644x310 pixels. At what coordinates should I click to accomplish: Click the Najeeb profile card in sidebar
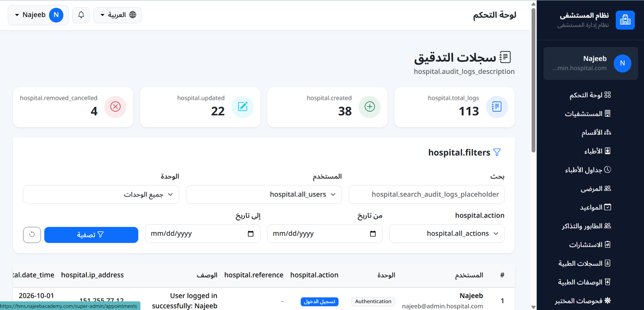tap(591, 64)
